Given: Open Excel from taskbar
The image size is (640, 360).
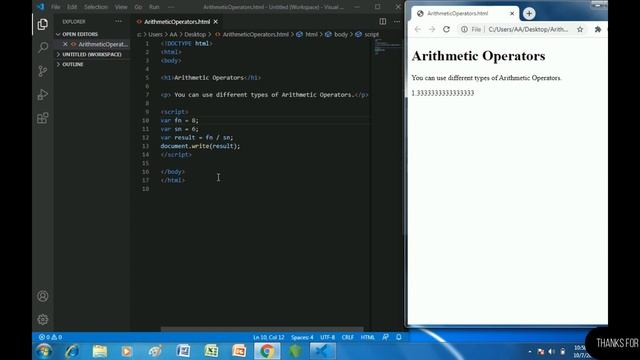Looking at the screenshot, I should pos(211,351).
